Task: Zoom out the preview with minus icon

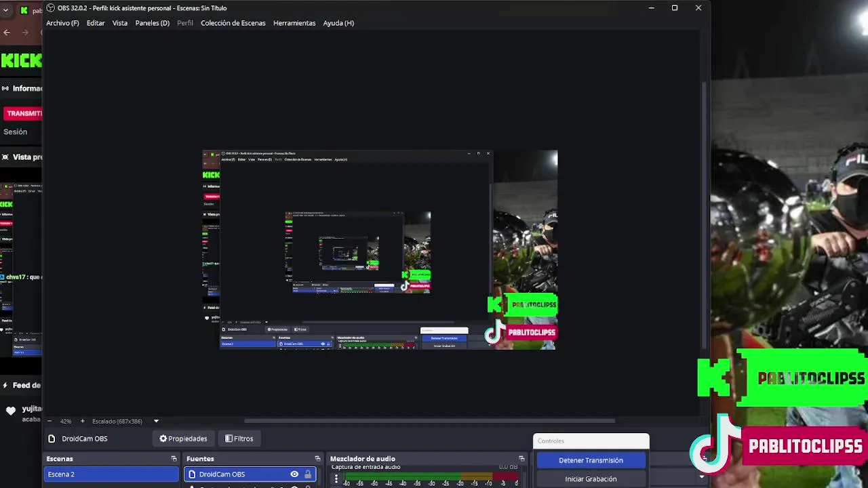Action: pos(50,421)
